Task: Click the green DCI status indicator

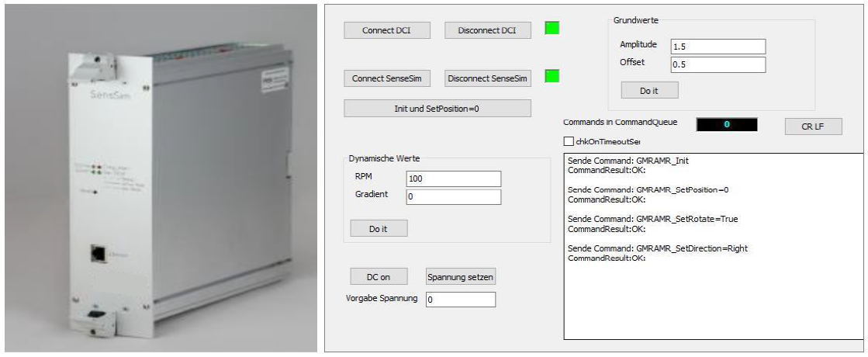Action: [x=552, y=29]
